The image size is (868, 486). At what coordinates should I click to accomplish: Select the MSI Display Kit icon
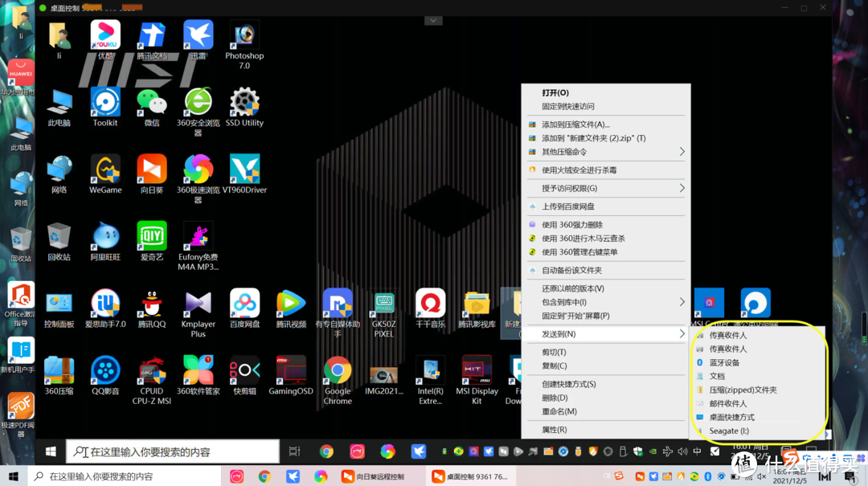click(477, 380)
